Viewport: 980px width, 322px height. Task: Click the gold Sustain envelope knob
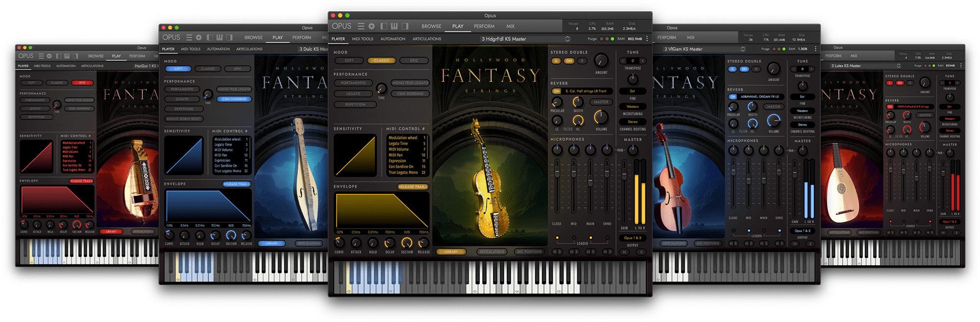click(x=407, y=243)
